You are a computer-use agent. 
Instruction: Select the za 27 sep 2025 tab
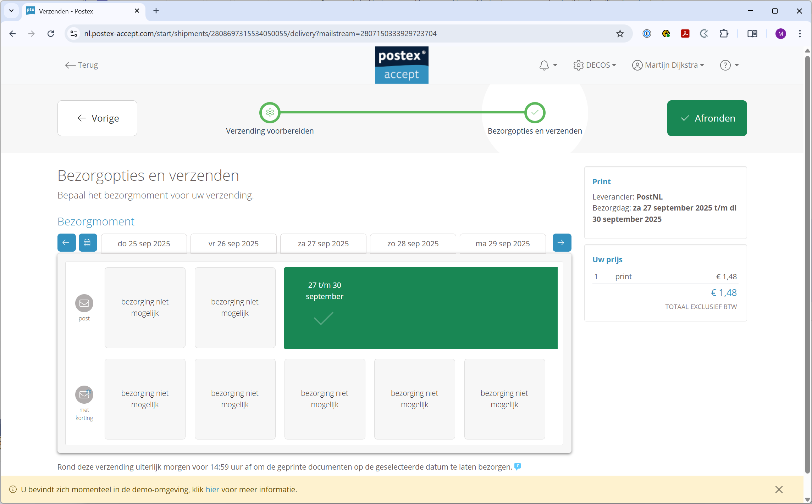[323, 243]
